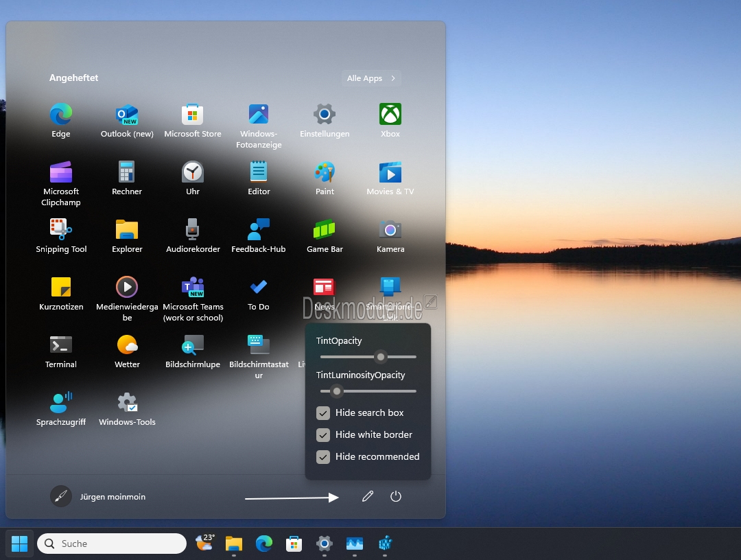Disable Hide recommended option
Image resolution: width=741 pixels, height=560 pixels.
(322, 457)
